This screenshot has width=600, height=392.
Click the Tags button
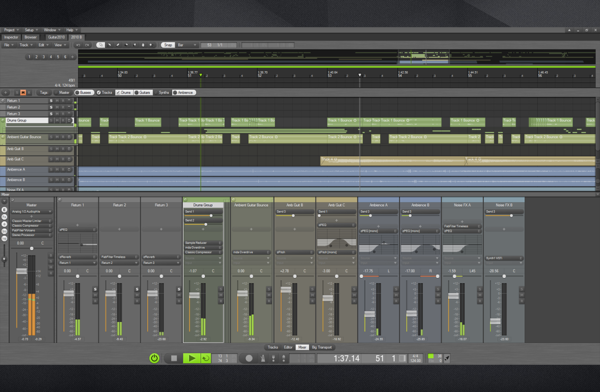(x=44, y=93)
